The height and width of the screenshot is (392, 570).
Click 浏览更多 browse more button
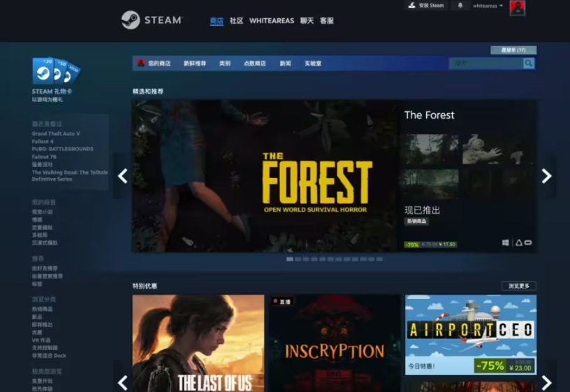(x=519, y=286)
